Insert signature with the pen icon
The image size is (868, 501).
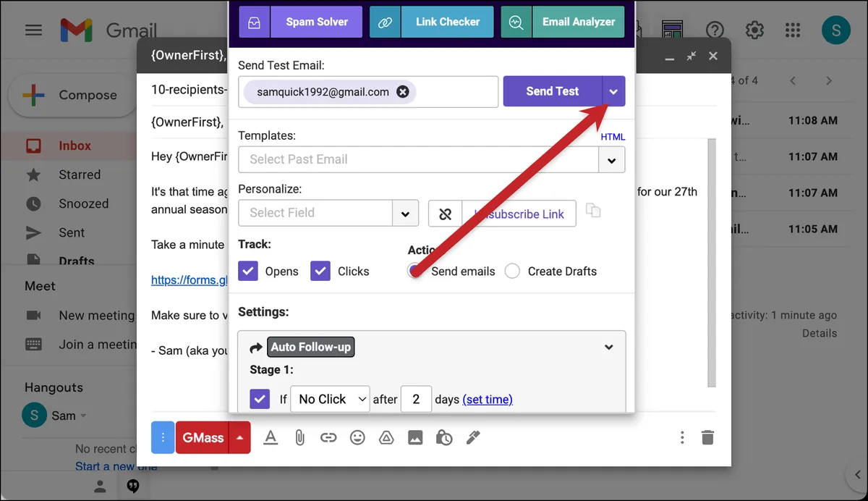tap(473, 437)
